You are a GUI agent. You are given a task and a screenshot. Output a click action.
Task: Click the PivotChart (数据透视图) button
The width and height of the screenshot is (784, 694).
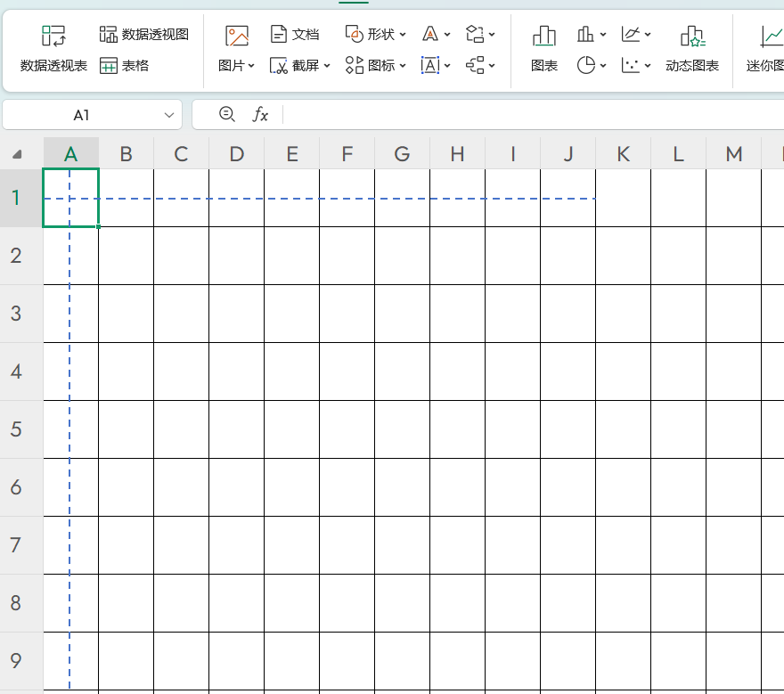coord(144,34)
